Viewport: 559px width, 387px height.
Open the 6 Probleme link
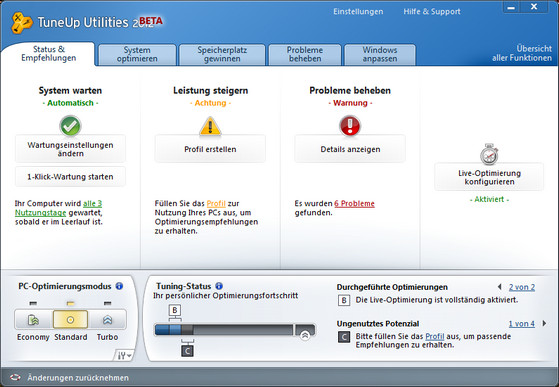[x=354, y=203]
